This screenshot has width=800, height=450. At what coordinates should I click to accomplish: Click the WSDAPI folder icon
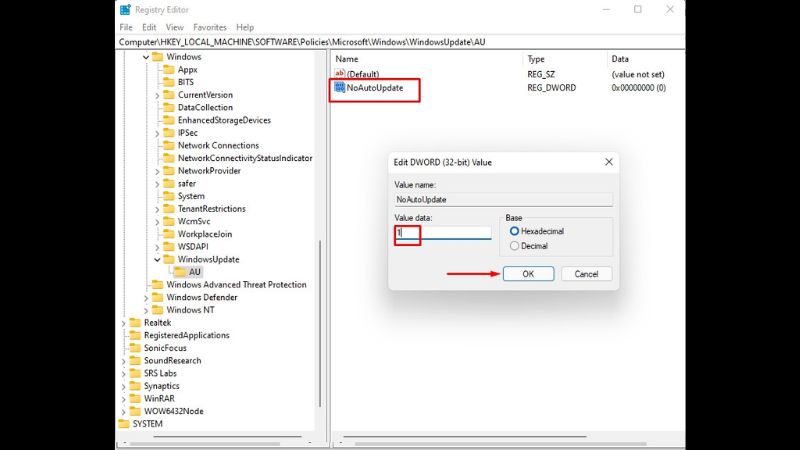pyautogui.click(x=169, y=247)
